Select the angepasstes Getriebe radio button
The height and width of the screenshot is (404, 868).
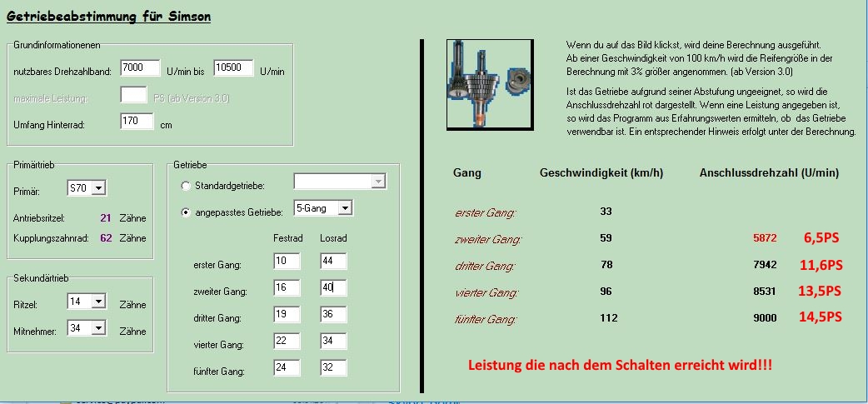pos(186,212)
